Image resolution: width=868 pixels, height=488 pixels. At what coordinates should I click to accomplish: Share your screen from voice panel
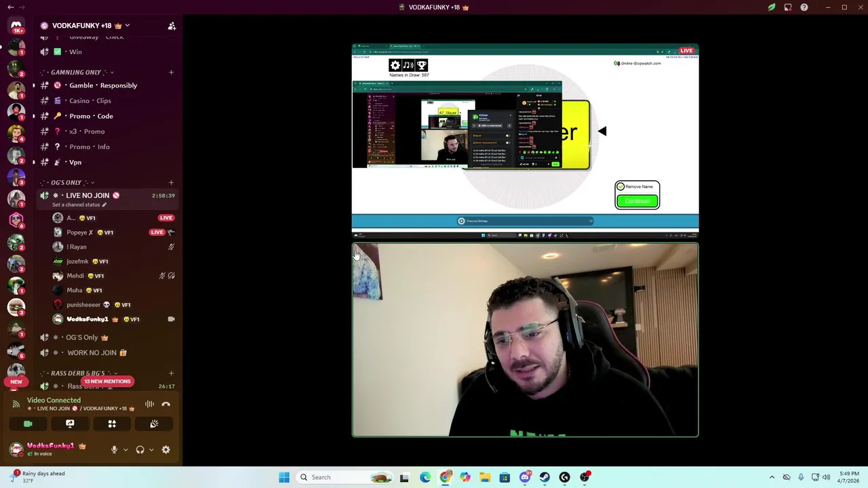coord(70,424)
